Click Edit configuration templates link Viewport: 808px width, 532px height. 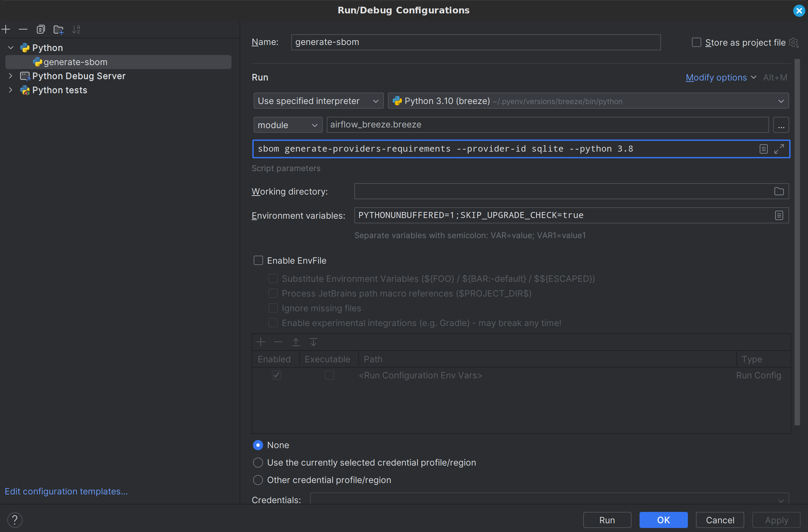click(66, 491)
